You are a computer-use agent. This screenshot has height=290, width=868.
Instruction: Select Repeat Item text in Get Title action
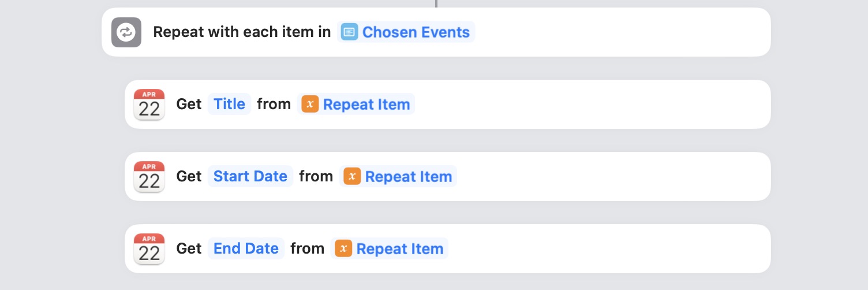[x=366, y=105]
